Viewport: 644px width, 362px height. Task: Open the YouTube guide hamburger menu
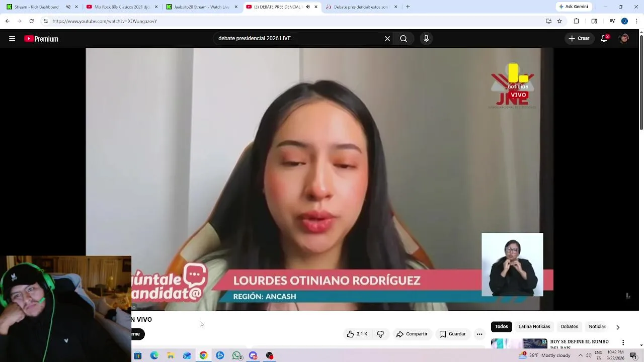coord(12,39)
